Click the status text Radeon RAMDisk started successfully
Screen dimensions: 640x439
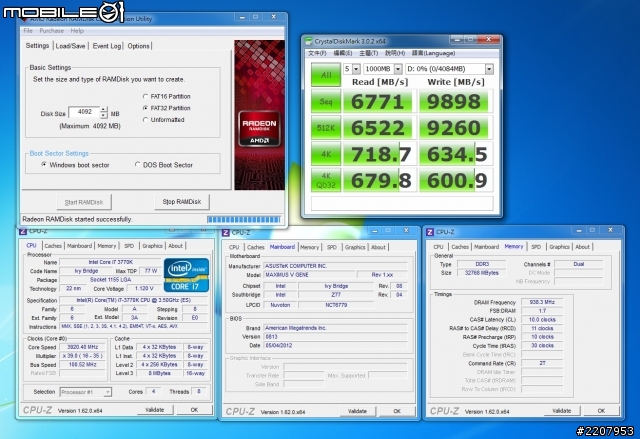click(x=77, y=220)
